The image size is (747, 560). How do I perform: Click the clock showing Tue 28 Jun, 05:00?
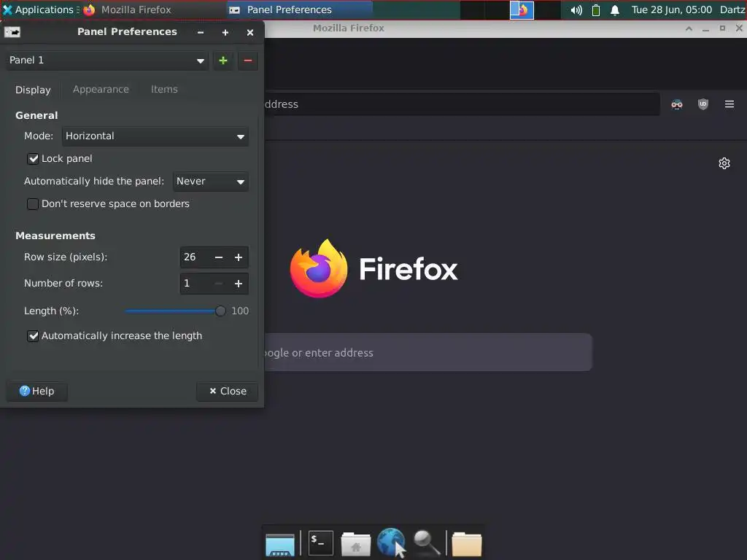coord(671,9)
